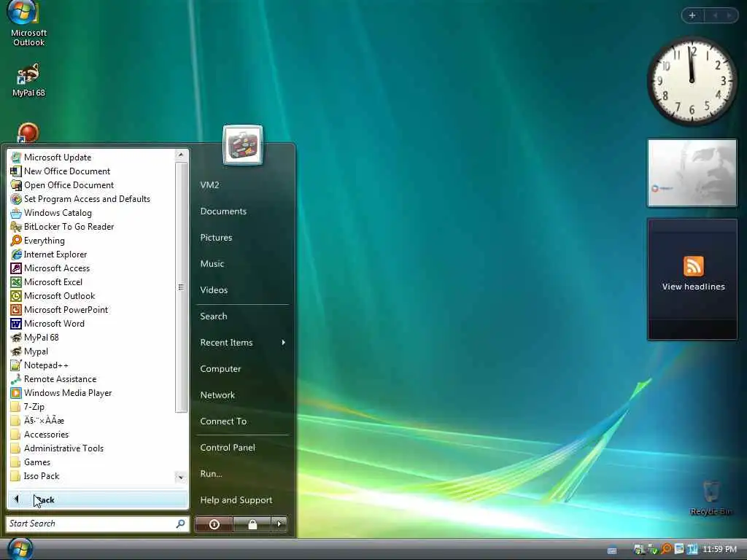747x560 pixels.
Task: Click the power button in the Start menu
Action: pyautogui.click(x=214, y=524)
